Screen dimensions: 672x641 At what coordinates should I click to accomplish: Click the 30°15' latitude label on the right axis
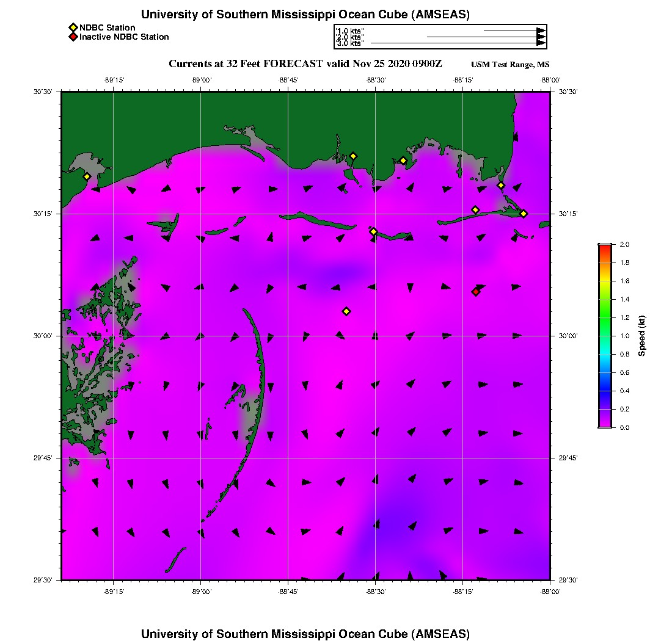pyautogui.click(x=568, y=214)
